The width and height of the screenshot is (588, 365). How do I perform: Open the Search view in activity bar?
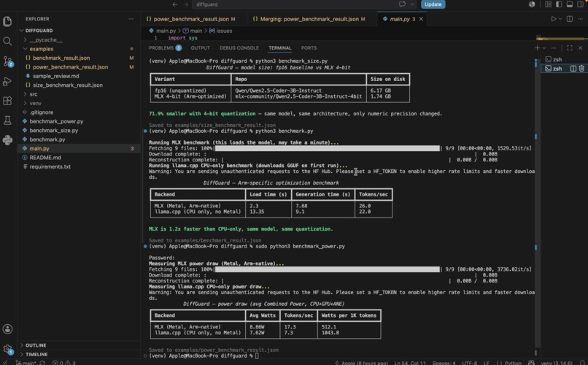(x=7, y=42)
